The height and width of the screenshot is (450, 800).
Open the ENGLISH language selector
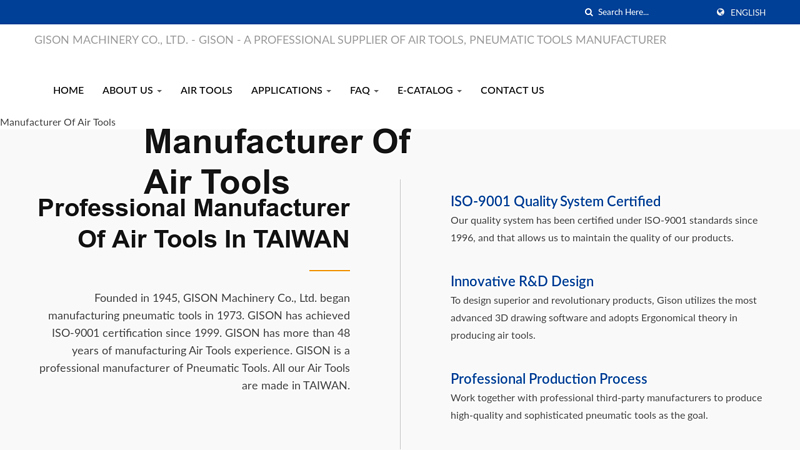tap(747, 13)
